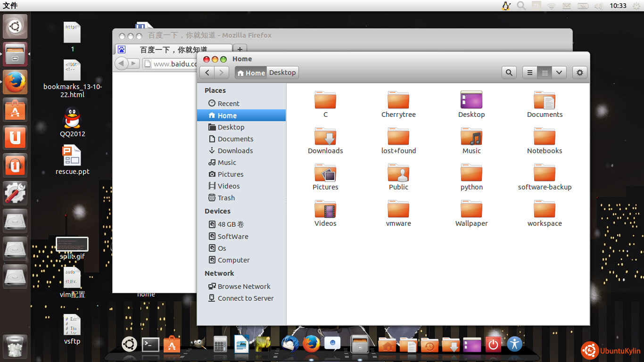Select Trash in Places sidebar
Screen dimensions: 644x362
click(226, 198)
